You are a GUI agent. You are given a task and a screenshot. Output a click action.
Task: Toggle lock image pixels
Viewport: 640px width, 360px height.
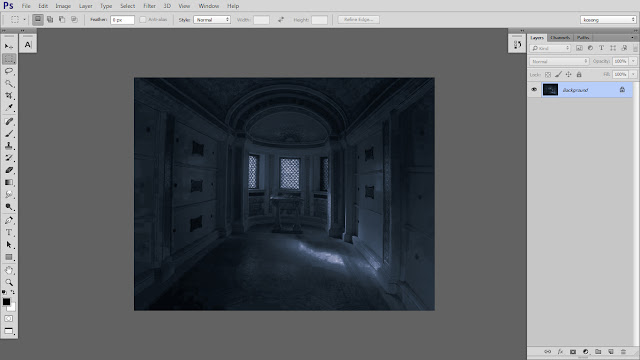[x=558, y=75]
